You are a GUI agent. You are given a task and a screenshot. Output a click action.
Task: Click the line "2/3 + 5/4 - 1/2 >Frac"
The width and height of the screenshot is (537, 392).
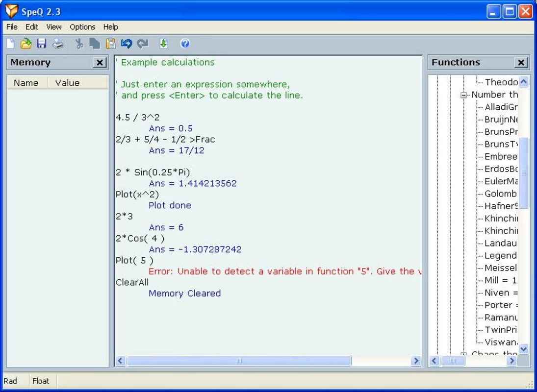click(x=165, y=139)
